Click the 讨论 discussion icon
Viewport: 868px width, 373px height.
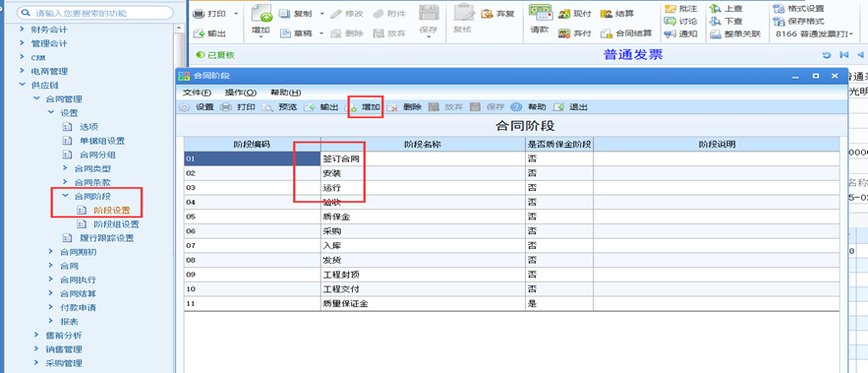click(669, 21)
